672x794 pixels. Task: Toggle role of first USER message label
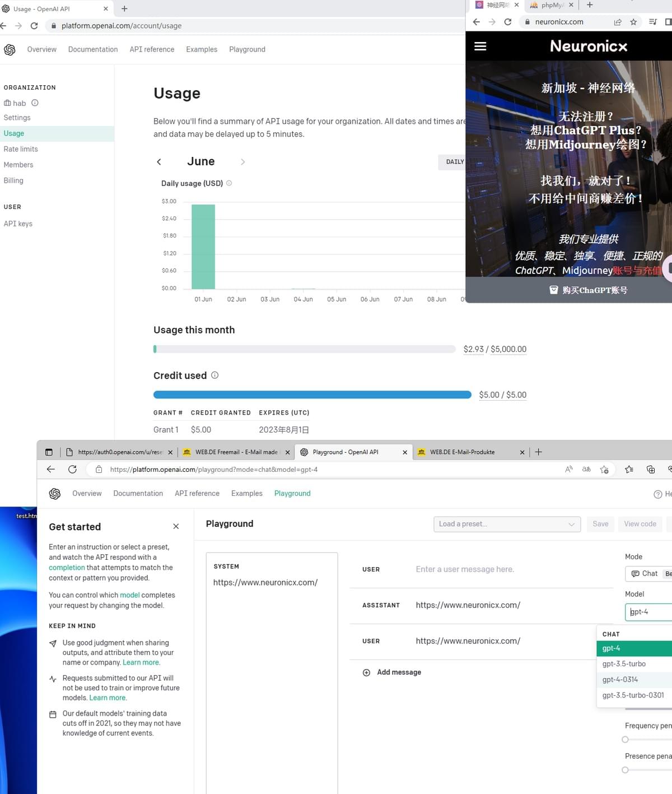(x=371, y=569)
